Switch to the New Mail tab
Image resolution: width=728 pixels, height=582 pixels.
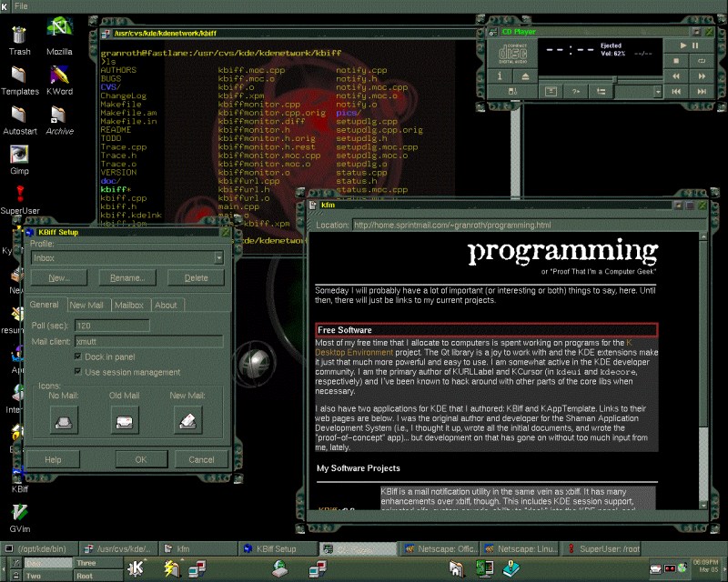click(86, 305)
